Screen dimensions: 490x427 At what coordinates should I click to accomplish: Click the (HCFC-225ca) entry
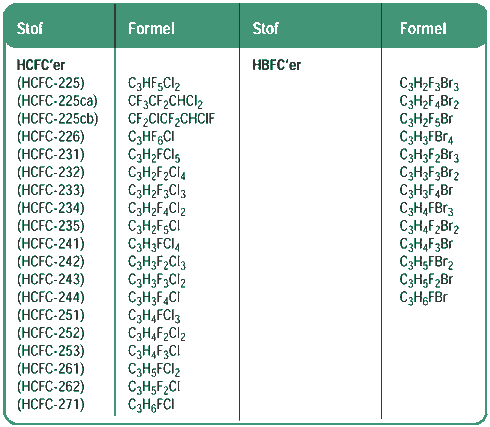[57, 101]
